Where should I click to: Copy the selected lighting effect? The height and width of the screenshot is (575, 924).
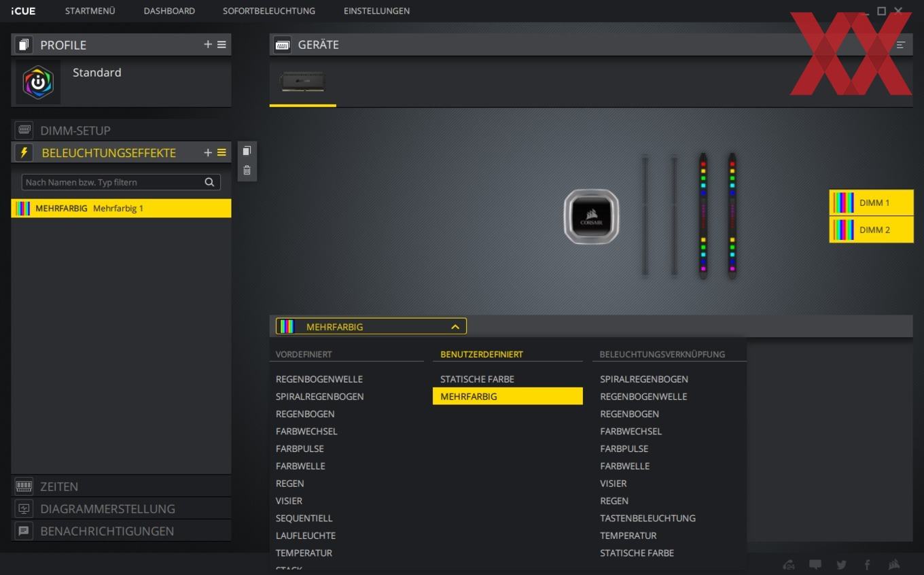[x=247, y=151]
